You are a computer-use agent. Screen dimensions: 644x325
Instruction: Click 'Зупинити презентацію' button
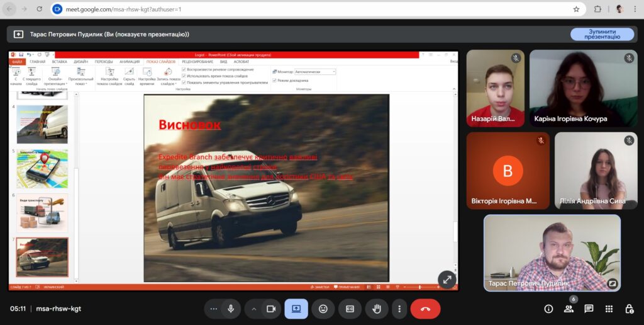(x=602, y=34)
